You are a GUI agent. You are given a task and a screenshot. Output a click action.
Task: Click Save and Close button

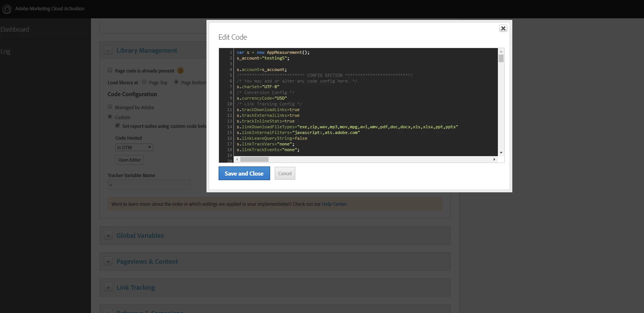244,173
